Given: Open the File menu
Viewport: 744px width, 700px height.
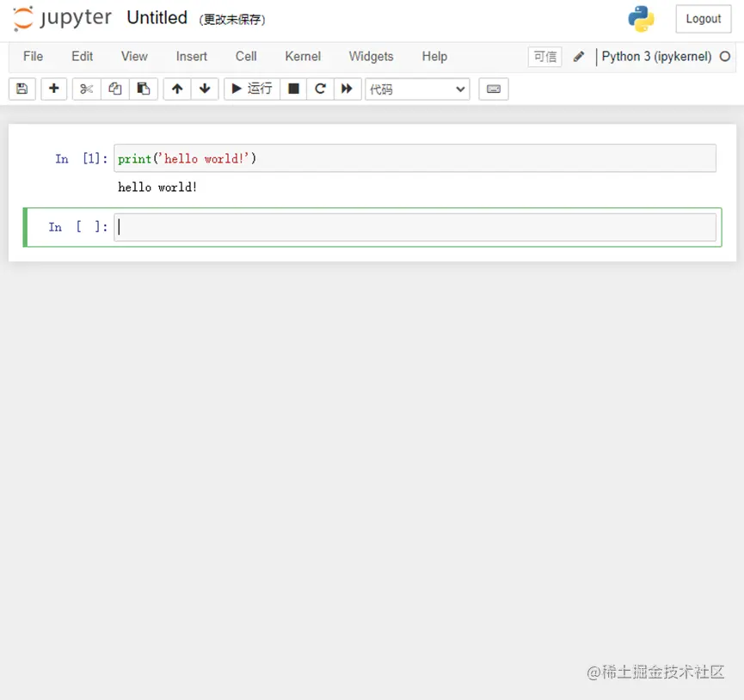Looking at the screenshot, I should [x=34, y=57].
